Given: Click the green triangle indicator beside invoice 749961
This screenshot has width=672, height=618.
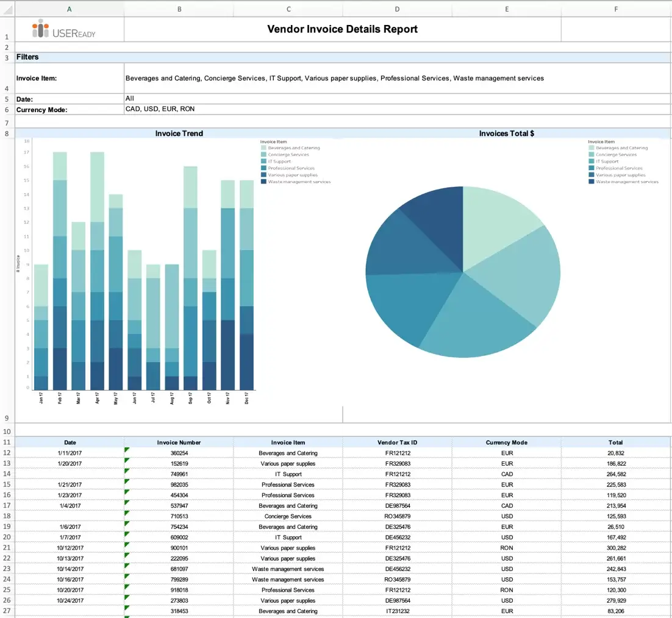Looking at the screenshot, I should click(127, 471).
